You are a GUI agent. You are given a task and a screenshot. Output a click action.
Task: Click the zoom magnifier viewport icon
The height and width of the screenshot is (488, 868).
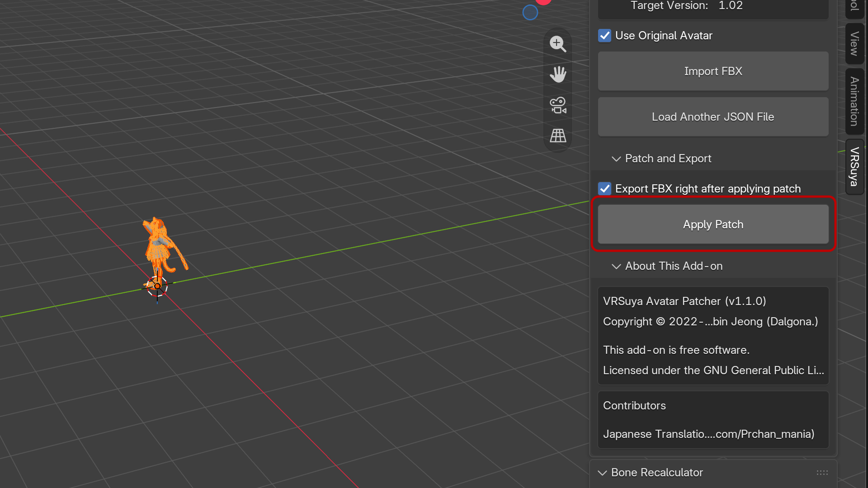558,44
